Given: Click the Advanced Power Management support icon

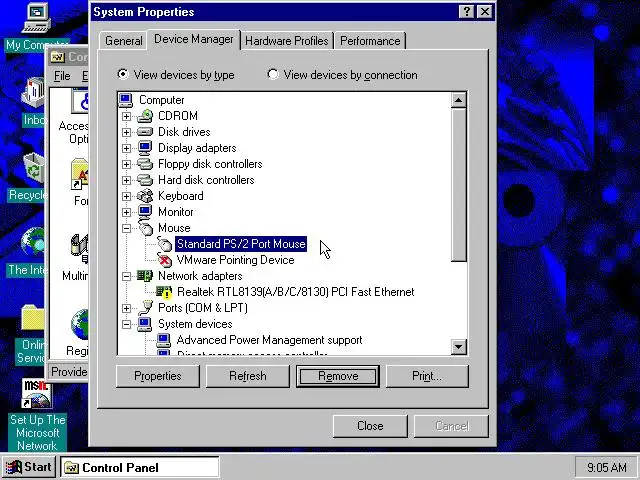Looking at the screenshot, I should (164, 340).
